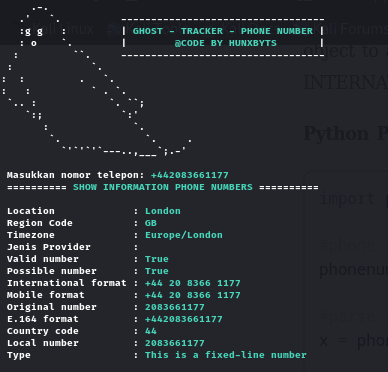Click the E.164 format +442083661177 value
The height and width of the screenshot is (372, 388).
[x=184, y=319]
